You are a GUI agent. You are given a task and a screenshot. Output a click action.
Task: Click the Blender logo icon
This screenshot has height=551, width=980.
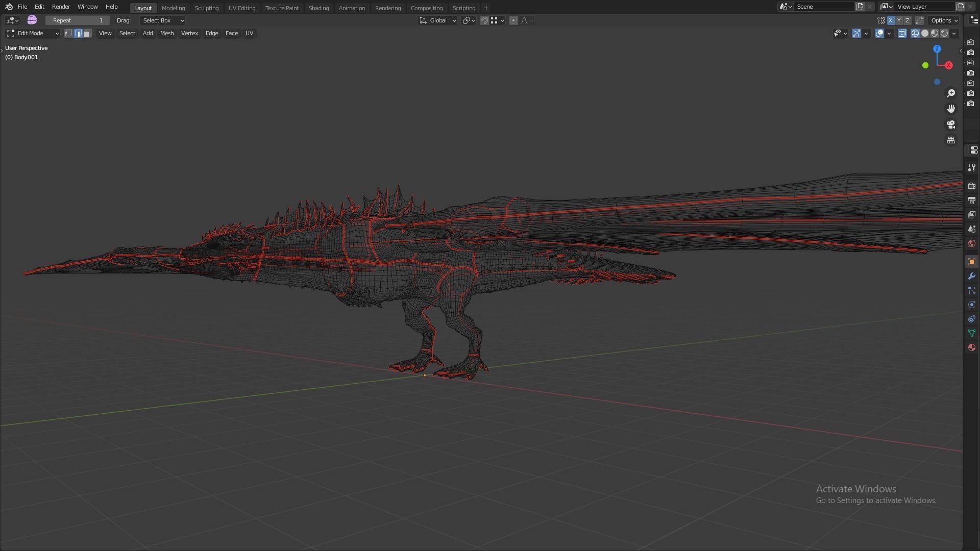click(9, 7)
